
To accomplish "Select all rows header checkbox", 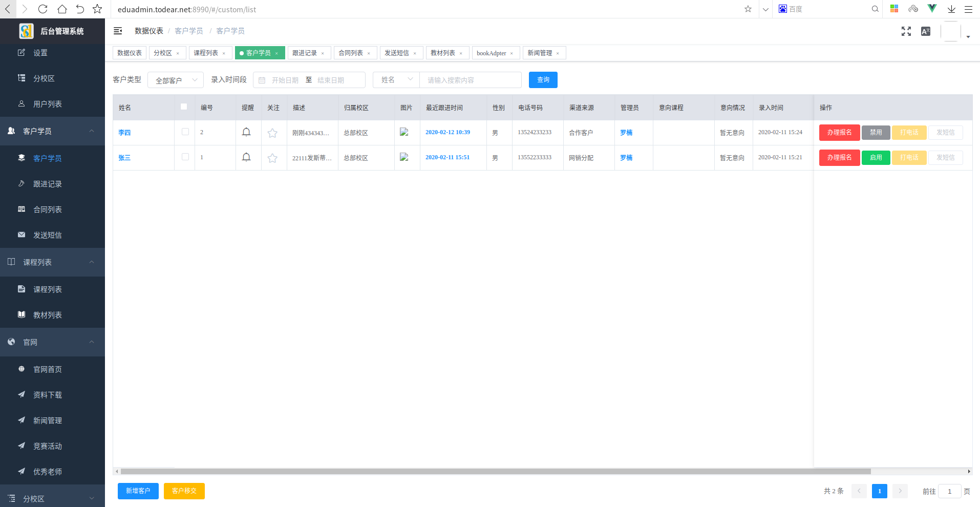I will [x=184, y=107].
